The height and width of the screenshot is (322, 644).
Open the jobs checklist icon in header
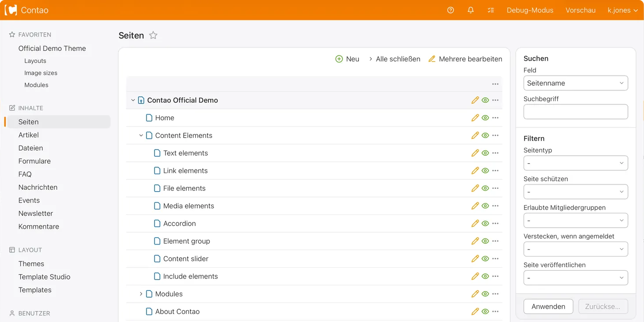coord(491,10)
